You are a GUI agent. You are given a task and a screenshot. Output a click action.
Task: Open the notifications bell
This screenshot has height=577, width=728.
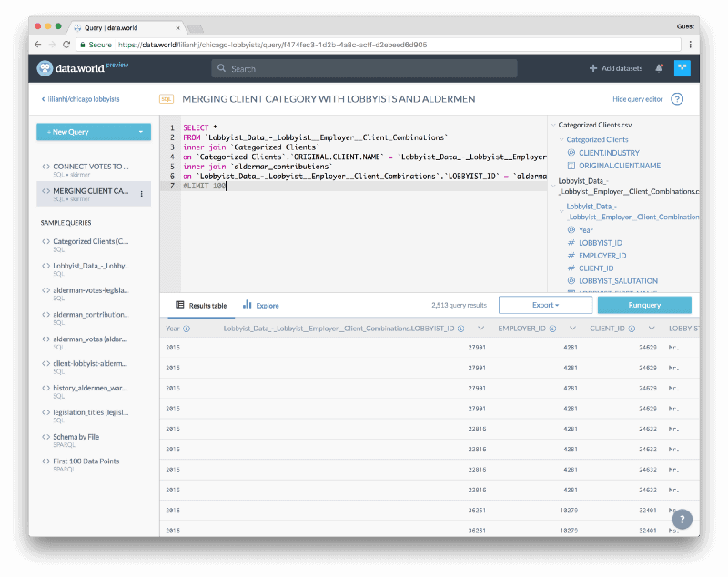tap(659, 68)
